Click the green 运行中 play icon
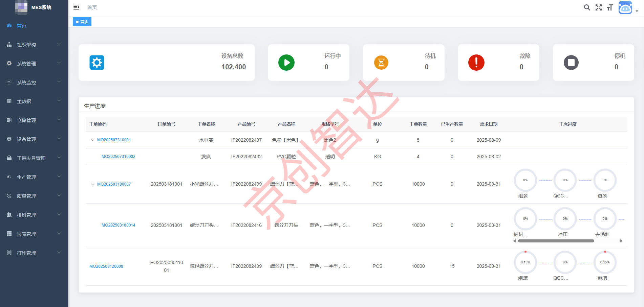644x307 pixels. [286, 63]
